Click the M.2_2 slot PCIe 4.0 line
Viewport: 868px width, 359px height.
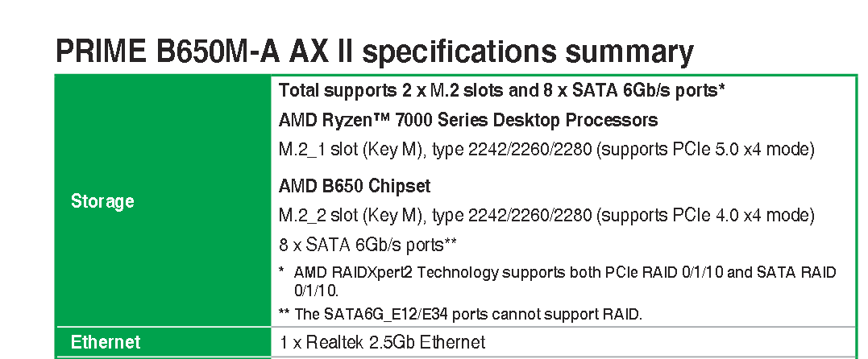[546, 215]
